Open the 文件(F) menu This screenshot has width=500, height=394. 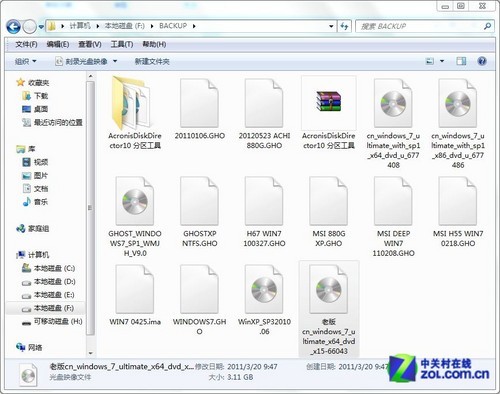pyautogui.click(x=26, y=44)
